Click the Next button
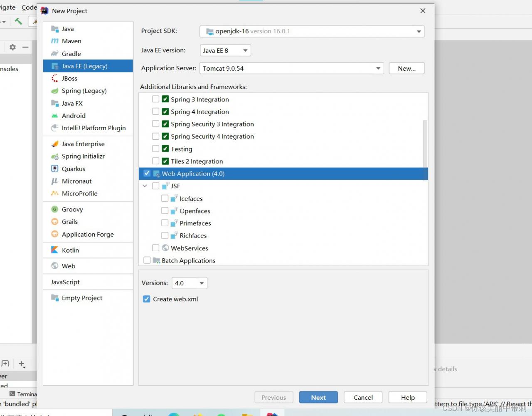Screen dimensions: 532x416 (318, 397)
